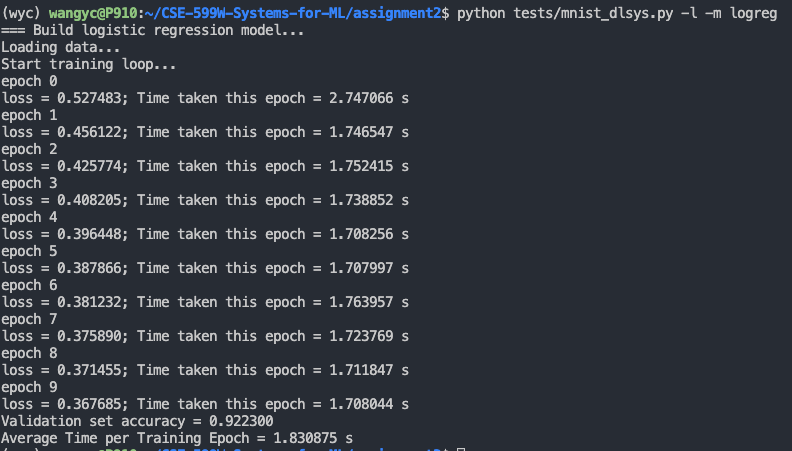Click the "Loading data..." output line

click(60, 47)
